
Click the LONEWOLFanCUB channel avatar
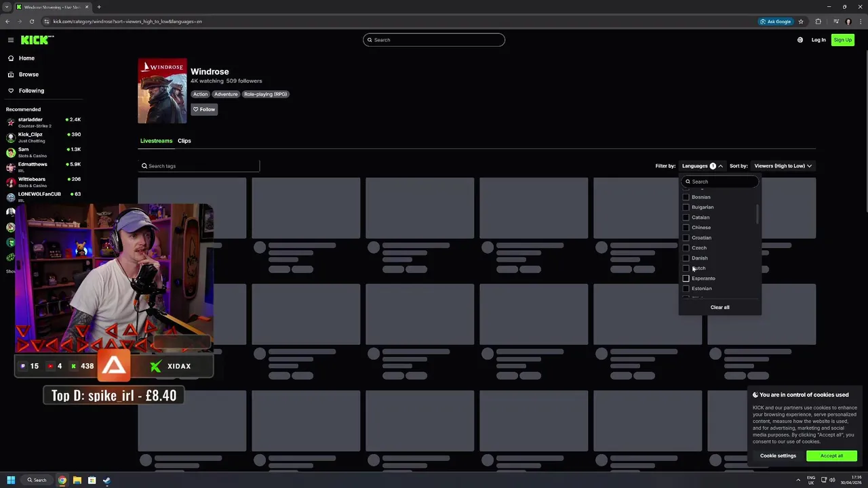click(11, 197)
